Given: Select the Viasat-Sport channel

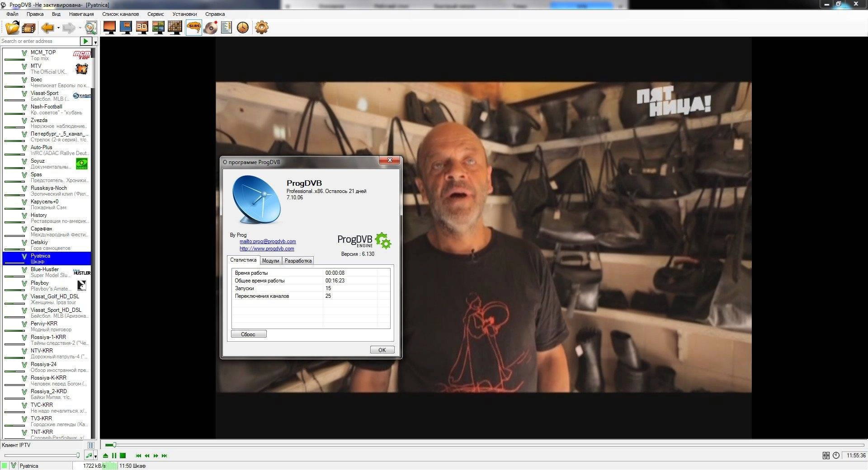Looking at the screenshot, I should click(47, 96).
